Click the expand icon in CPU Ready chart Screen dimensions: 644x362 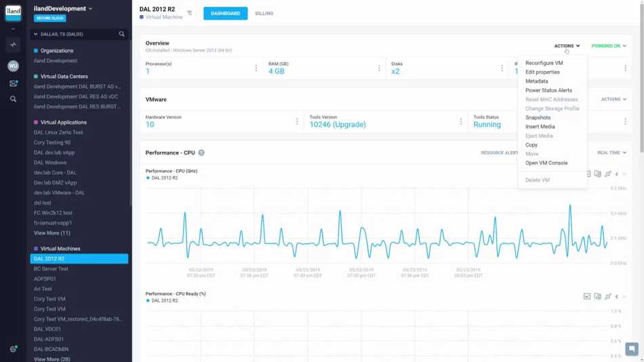click(x=608, y=296)
